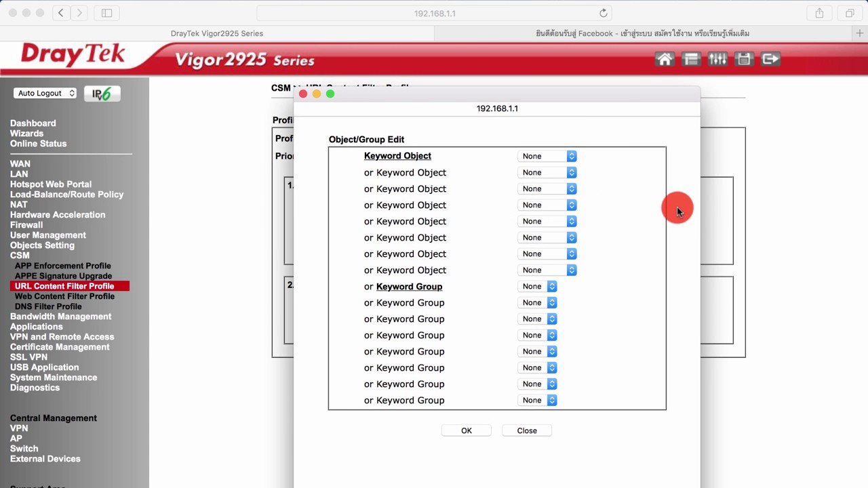Open APPE Signature Upgrade submenu
Image resolution: width=868 pixels, height=488 pixels.
[x=64, y=276]
